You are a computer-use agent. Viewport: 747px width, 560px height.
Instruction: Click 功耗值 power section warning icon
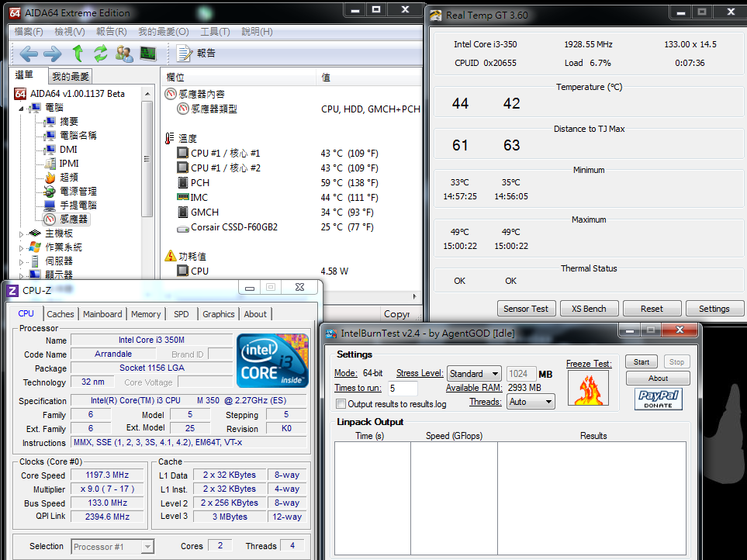tap(171, 256)
